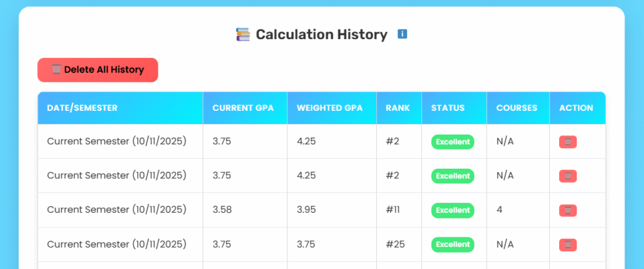The height and width of the screenshot is (269, 644).
Task: Click the Excellent badge in the #25 row
Action: pyautogui.click(x=453, y=244)
